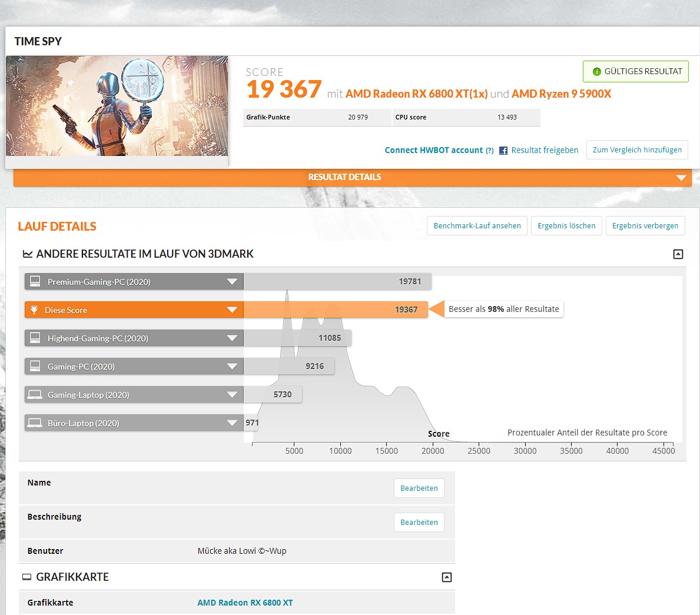Open AMD Radeon RX 6800 XT Grafikkarte link

tap(245, 603)
